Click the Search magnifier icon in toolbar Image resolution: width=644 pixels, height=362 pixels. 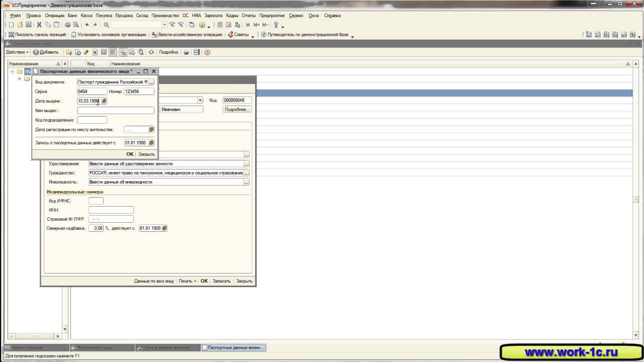tap(106, 25)
